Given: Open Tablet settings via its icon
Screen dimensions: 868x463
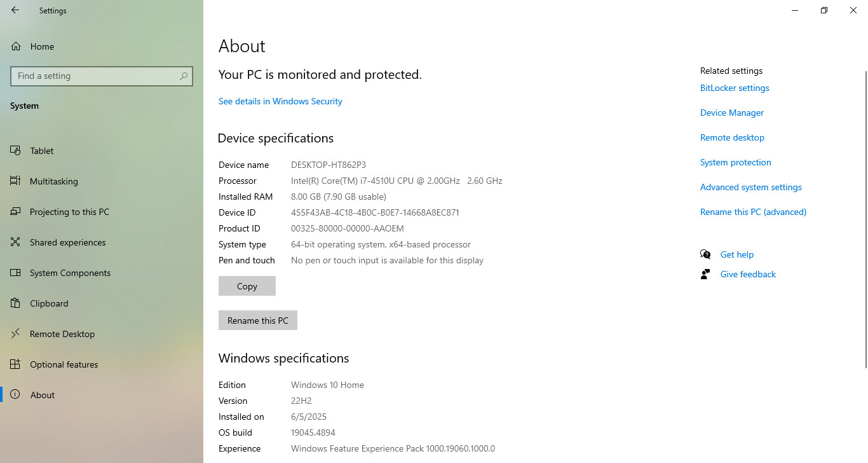Looking at the screenshot, I should click(16, 151).
